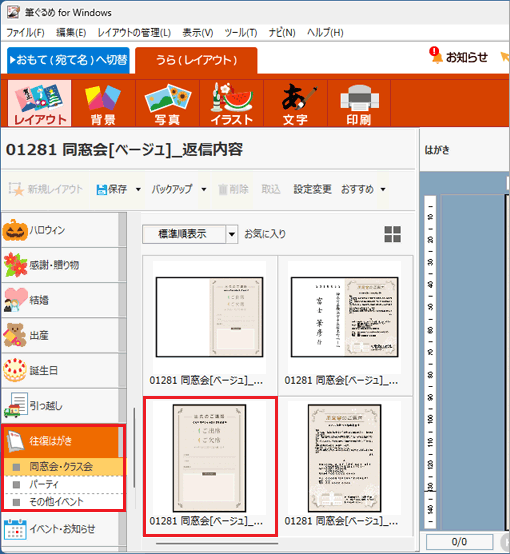Open 表示(V) menu

tap(198, 33)
